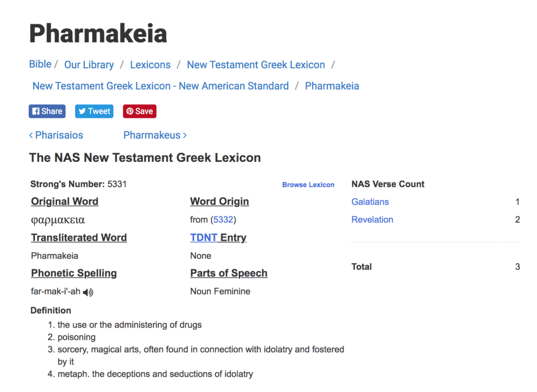Click the Original Word heading
Image resolution: width=537 pixels, height=392 pixels.
click(x=65, y=202)
